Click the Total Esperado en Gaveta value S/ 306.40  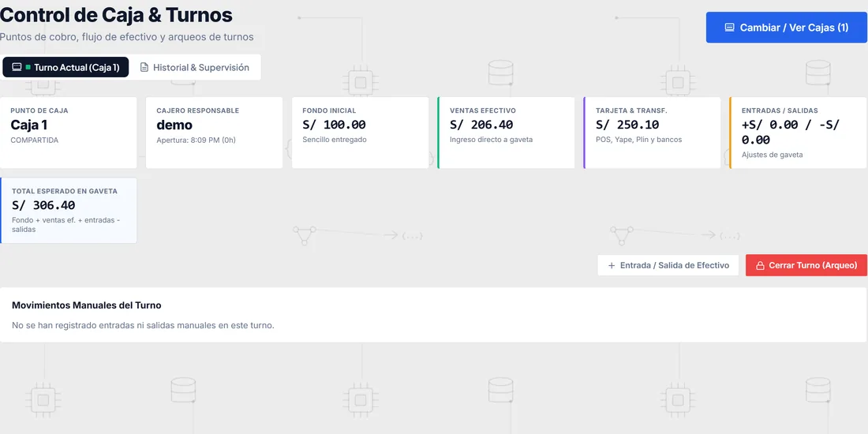click(43, 205)
